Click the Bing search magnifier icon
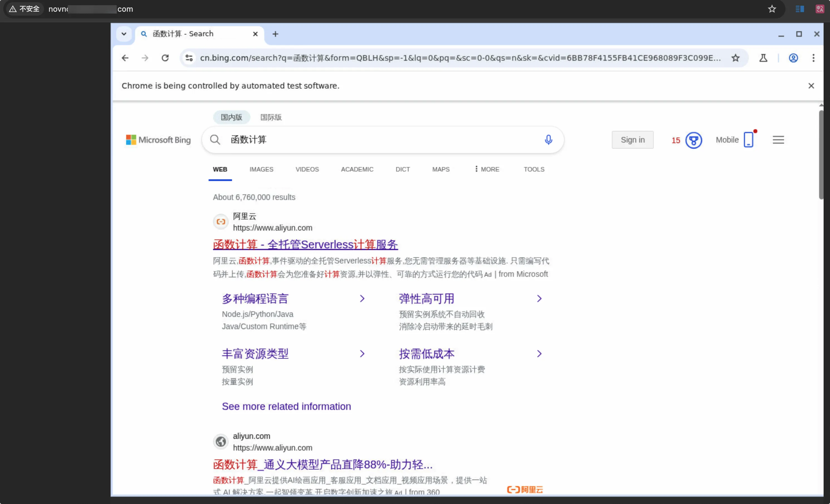The image size is (830, 504). (215, 140)
